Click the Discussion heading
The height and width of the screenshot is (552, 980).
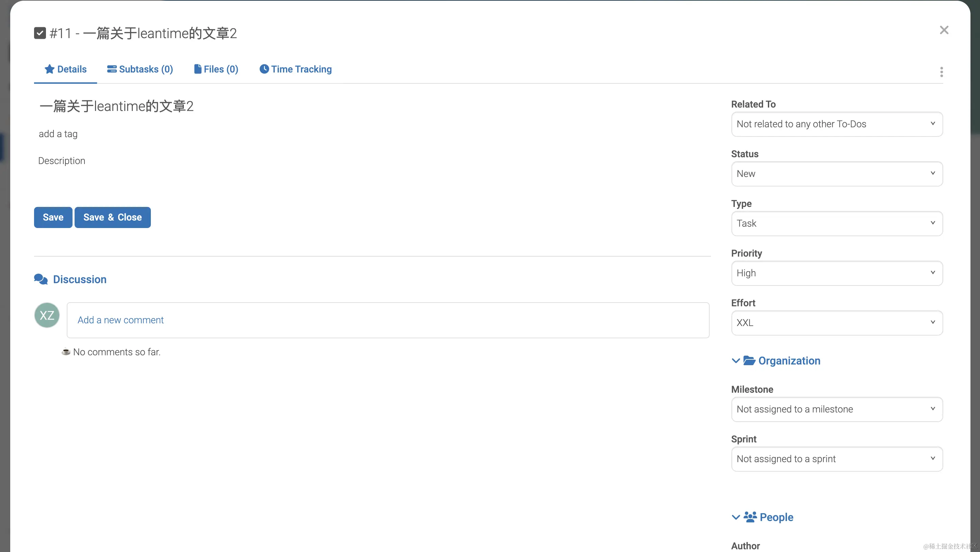[x=80, y=279]
